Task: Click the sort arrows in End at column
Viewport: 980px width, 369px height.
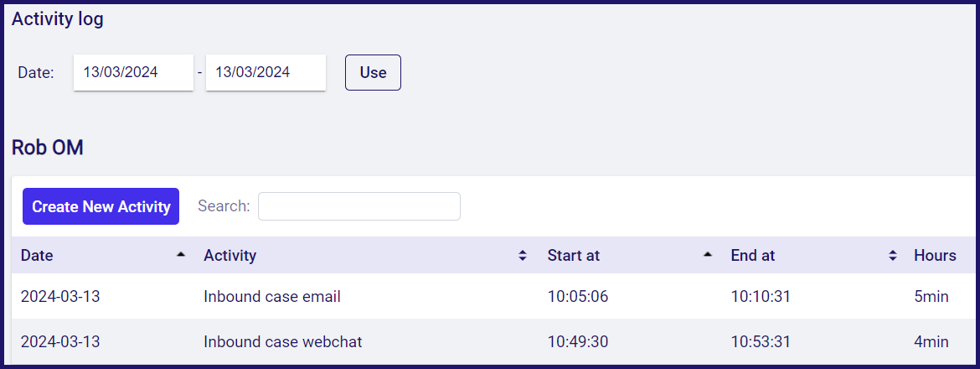Action: pos(893,256)
